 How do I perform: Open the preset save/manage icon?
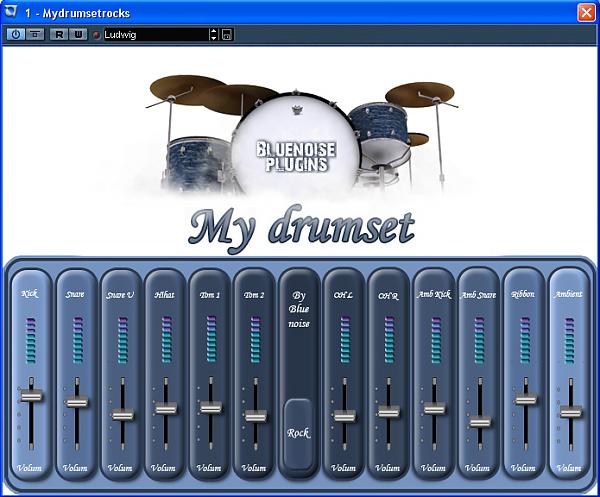pyautogui.click(x=227, y=35)
